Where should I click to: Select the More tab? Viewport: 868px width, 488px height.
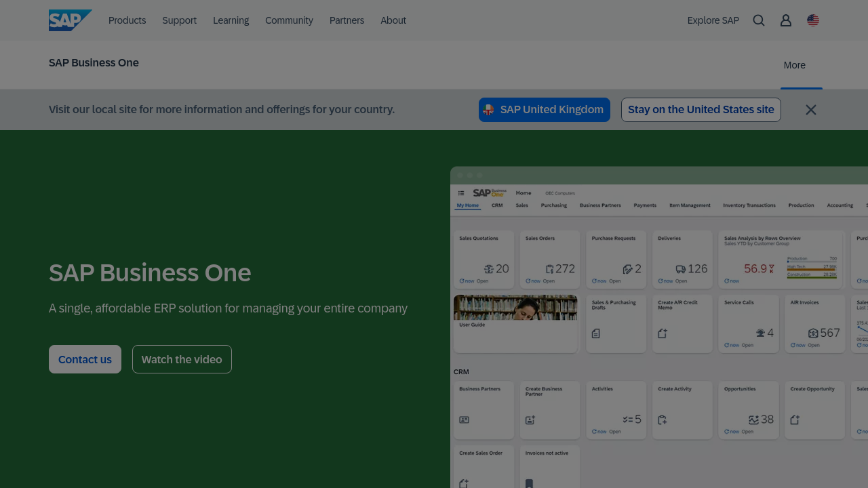pyautogui.click(x=794, y=65)
